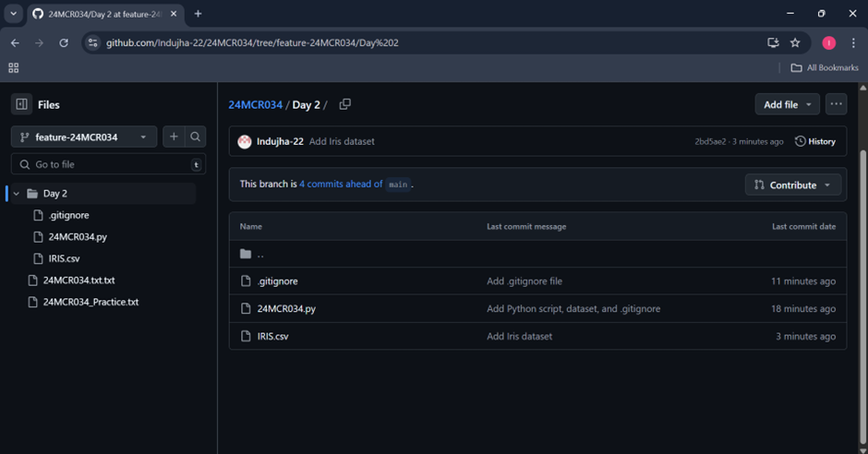
Task: Close the 24MCR034/Day 2 browser tab
Action: point(174,14)
